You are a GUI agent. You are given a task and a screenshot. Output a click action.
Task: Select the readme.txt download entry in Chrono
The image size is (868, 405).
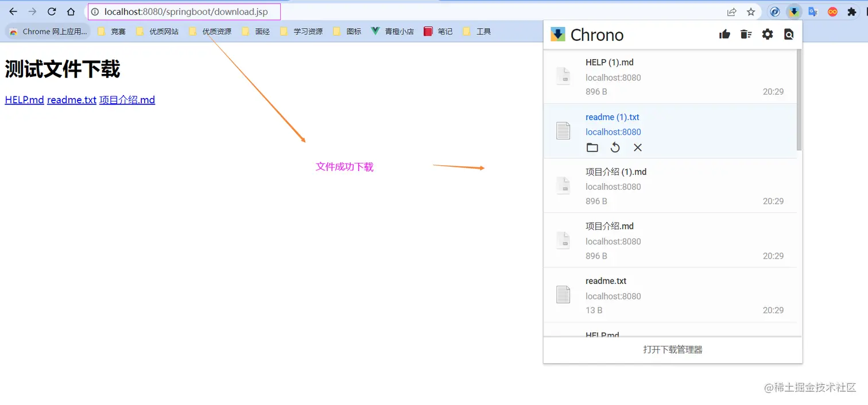pyautogui.click(x=670, y=295)
